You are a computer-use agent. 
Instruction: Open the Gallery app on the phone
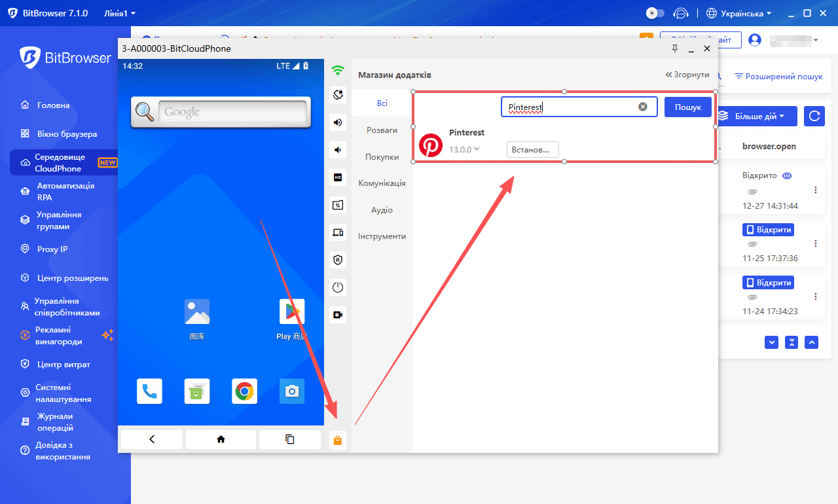tap(197, 319)
